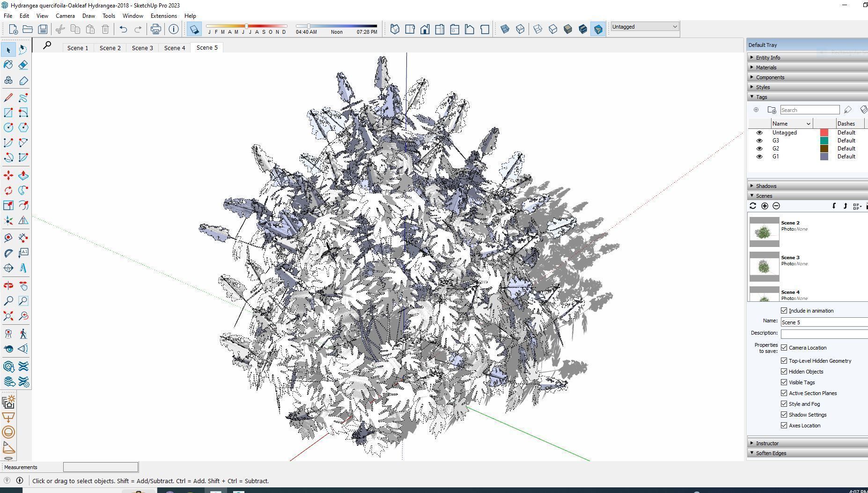Choose the Zoom magnifier tool
Image resolution: width=868 pixels, height=493 pixels.
click(x=8, y=301)
